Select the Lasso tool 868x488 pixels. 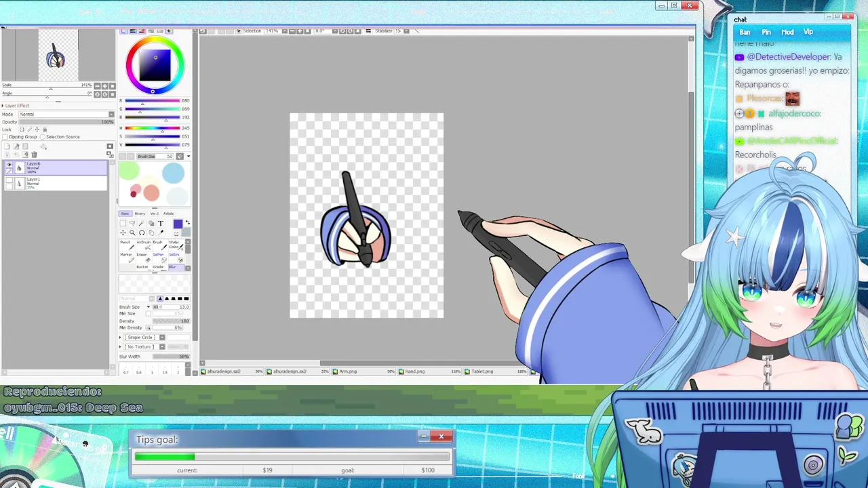(132, 223)
